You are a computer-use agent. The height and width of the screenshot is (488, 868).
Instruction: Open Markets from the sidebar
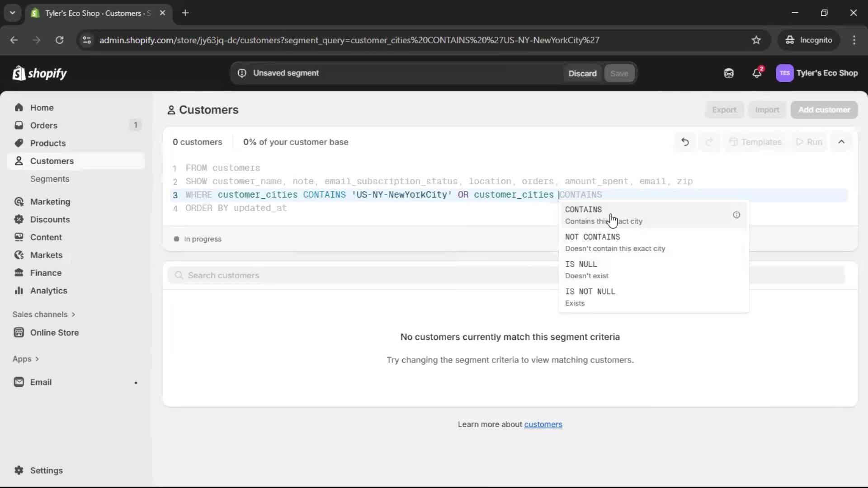[46, 255]
